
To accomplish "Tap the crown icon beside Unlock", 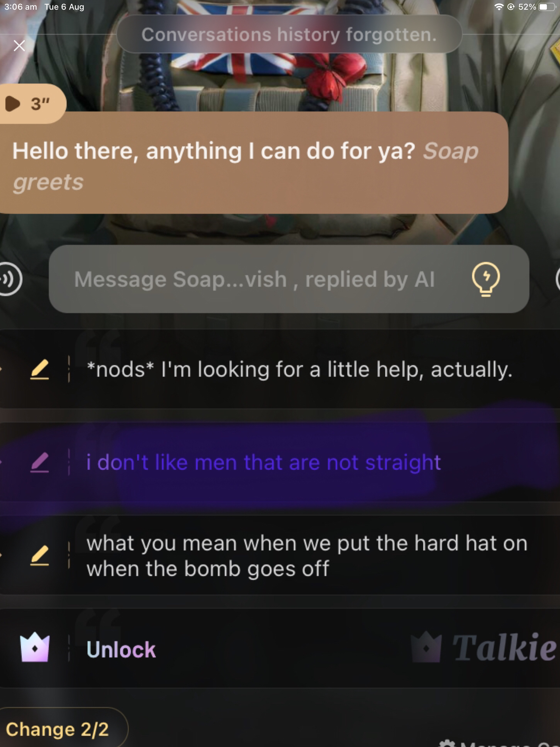I will coord(35,647).
